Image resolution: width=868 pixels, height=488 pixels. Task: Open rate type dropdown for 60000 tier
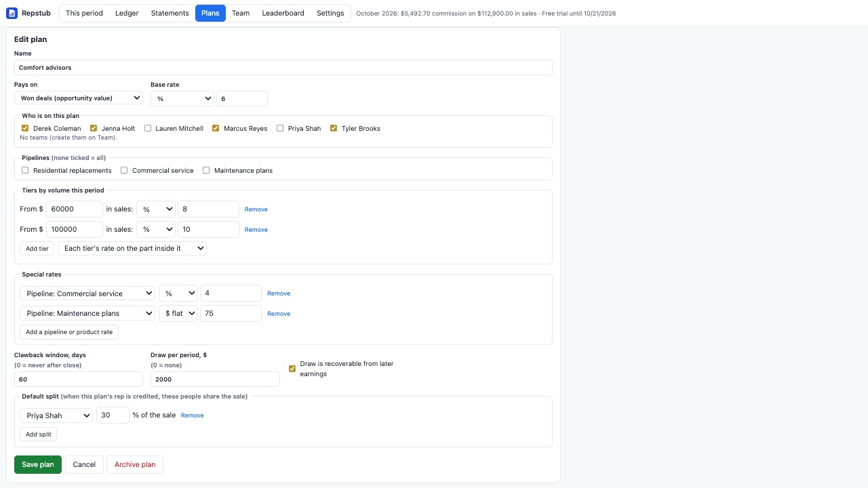pyautogui.click(x=156, y=209)
